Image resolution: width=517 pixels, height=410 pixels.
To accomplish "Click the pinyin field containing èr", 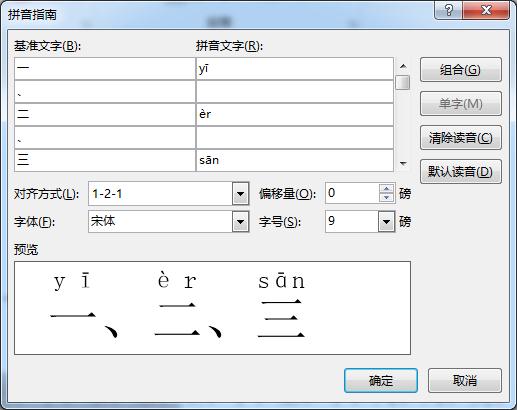I will pos(295,114).
